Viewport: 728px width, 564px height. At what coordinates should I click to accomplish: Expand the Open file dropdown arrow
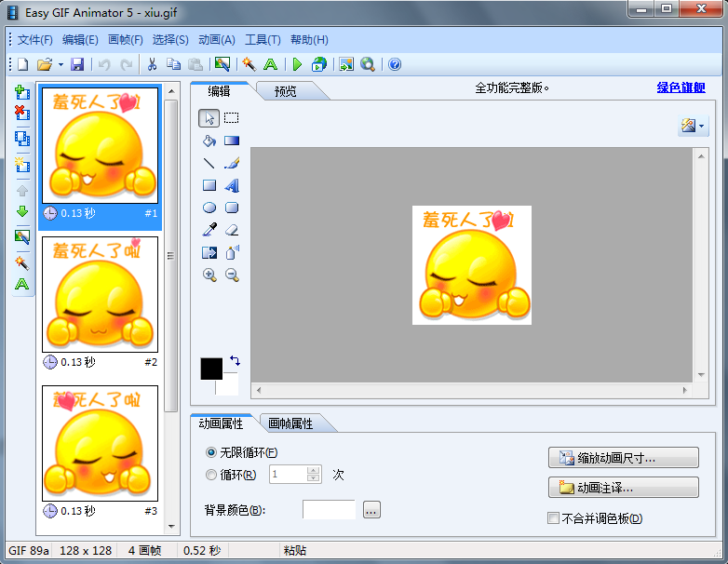(61, 64)
